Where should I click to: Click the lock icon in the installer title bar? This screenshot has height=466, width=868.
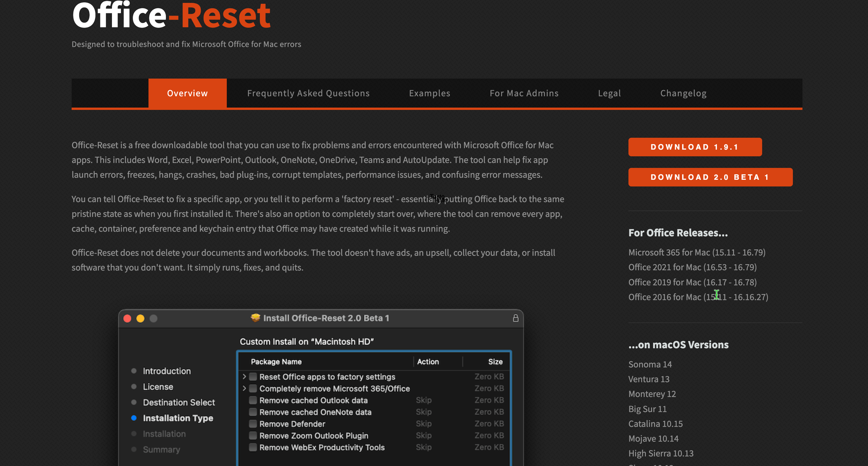click(x=516, y=318)
